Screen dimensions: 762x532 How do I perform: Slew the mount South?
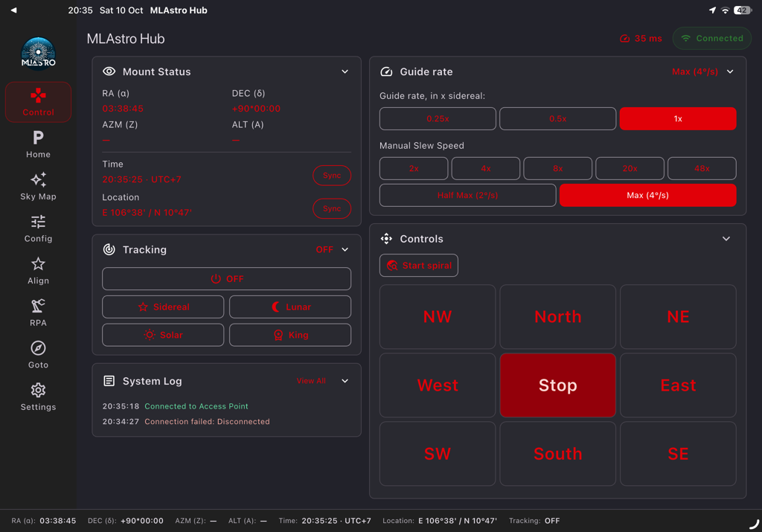tap(558, 454)
